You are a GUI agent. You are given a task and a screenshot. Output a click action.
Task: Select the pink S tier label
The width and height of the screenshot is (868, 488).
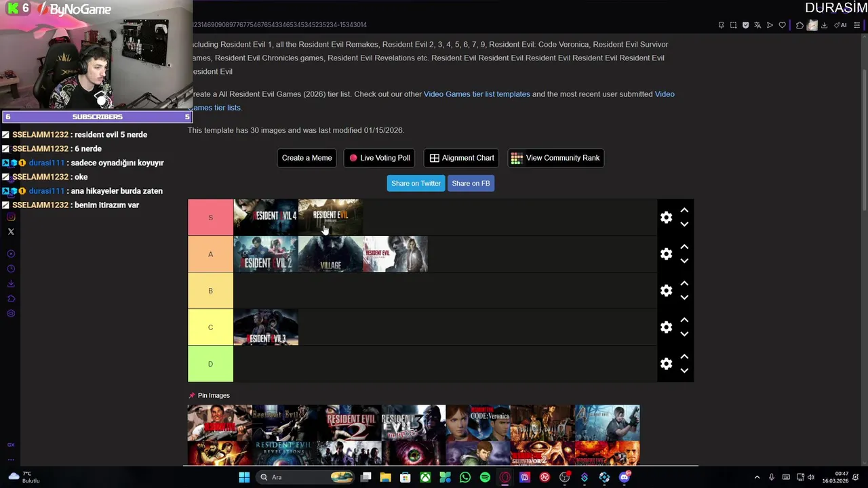pos(210,218)
